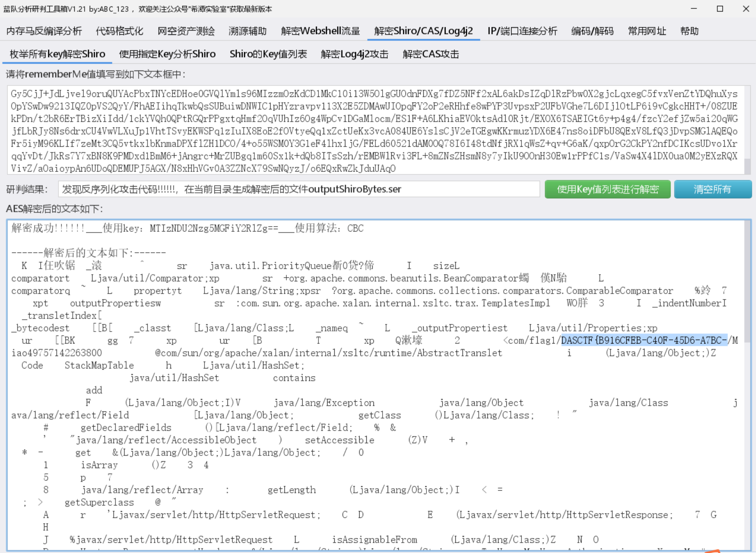Open the 帮助 tab
The height and width of the screenshot is (553, 756).
pos(689,31)
